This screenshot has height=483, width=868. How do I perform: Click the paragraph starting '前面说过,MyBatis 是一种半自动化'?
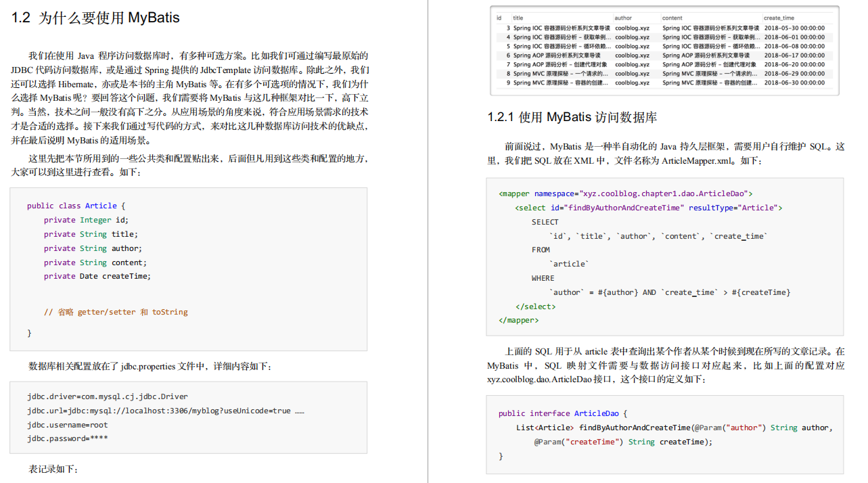pyautogui.click(x=666, y=154)
